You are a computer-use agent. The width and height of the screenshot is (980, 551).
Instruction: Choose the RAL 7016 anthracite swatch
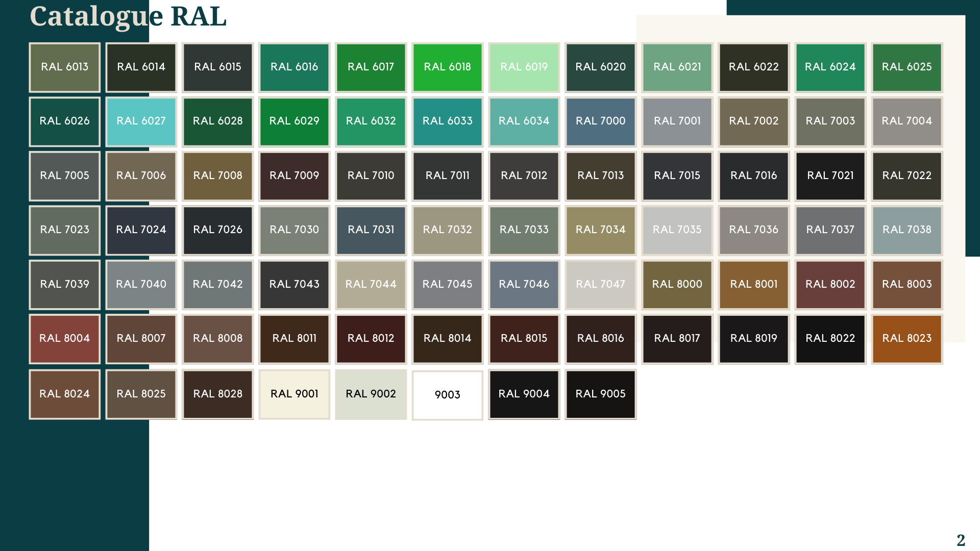click(x=754, y=176)
